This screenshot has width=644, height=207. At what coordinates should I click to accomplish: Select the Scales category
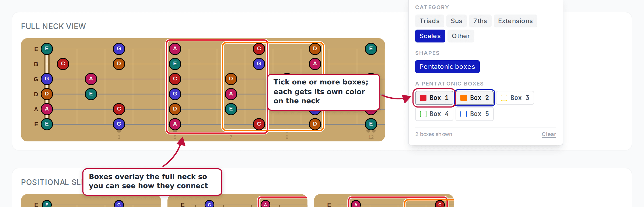pos(430,36)
